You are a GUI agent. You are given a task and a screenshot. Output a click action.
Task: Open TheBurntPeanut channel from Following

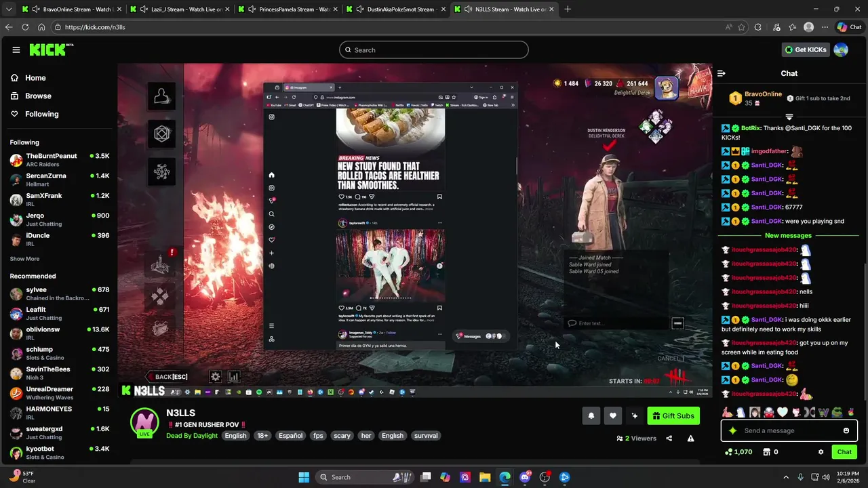59,160
